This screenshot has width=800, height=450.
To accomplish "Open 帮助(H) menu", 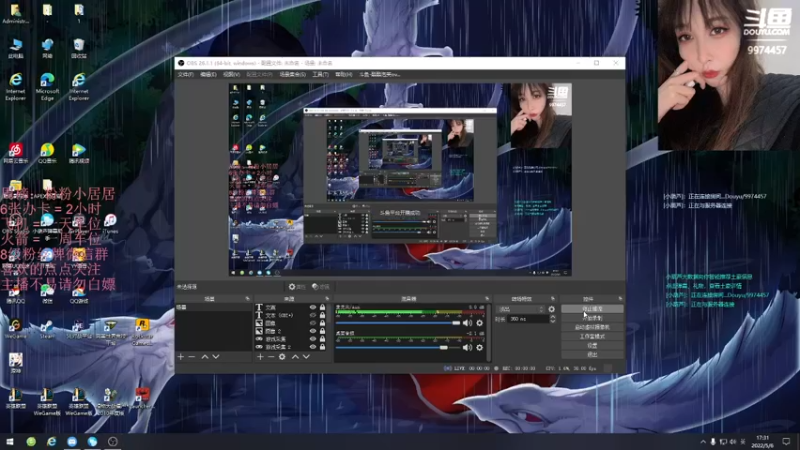I will point(343,74).
